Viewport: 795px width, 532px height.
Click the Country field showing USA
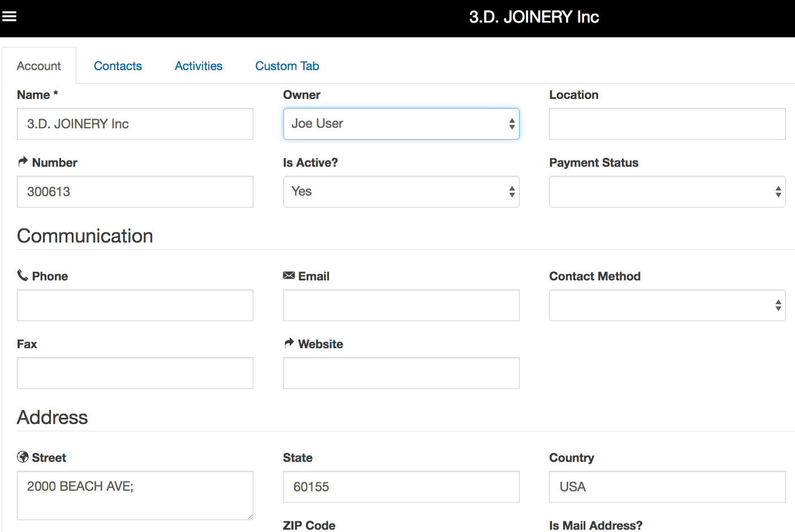click(x=667, y=487)
